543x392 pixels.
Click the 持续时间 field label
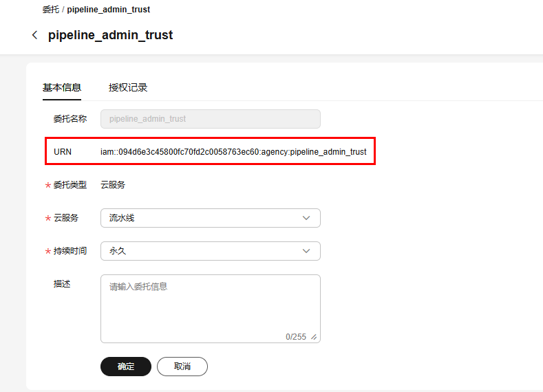pos(70,251)
